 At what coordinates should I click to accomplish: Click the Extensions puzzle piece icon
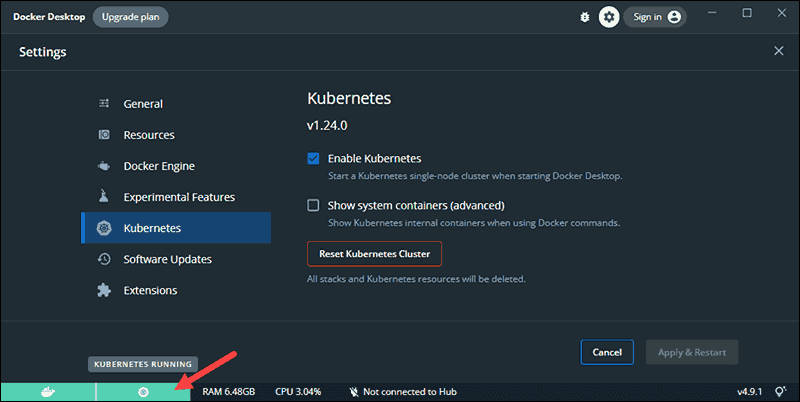pyautogui.click(x=104, y=290)
